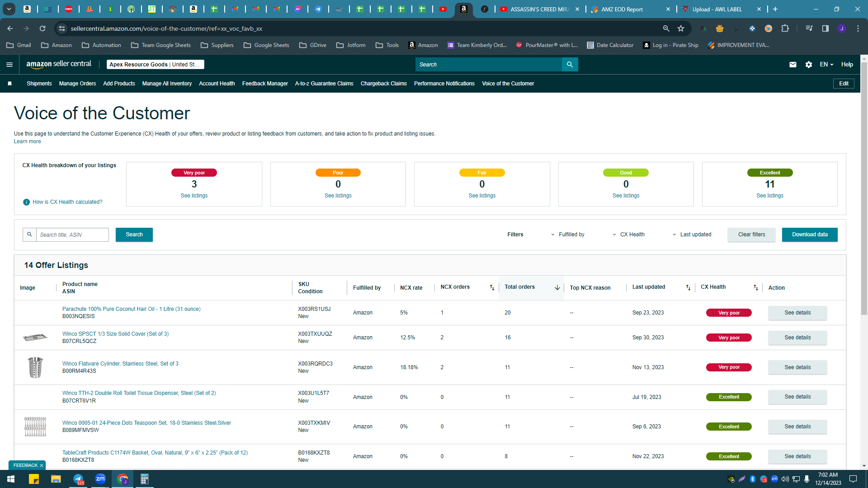Open the EN language dropdown
This screenshot has width=868, height=488.
tap(826, 65)
